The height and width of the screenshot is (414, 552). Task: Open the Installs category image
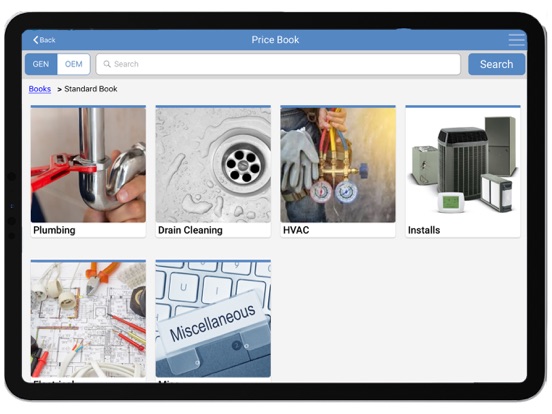[463, 165]
